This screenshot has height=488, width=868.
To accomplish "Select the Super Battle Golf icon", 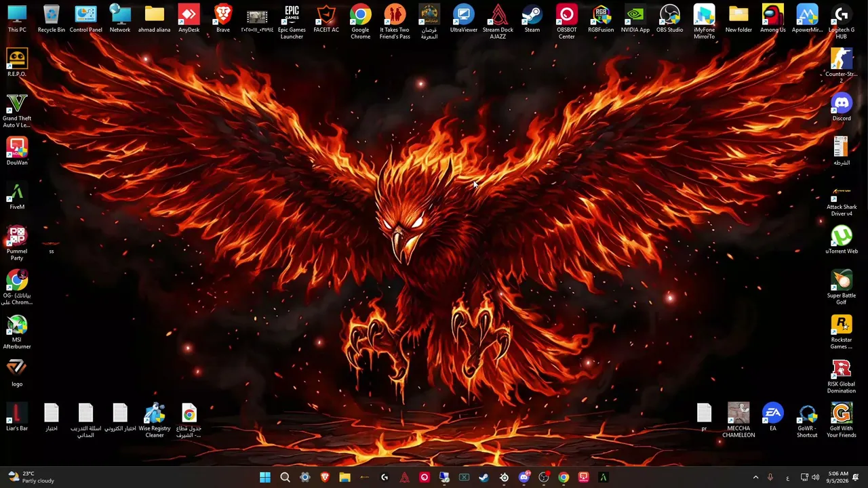I will click(x=842, y=287).
